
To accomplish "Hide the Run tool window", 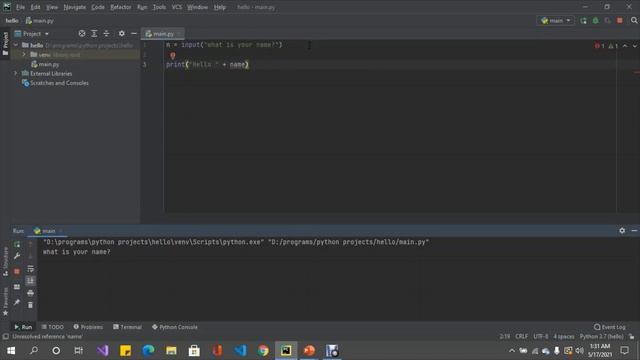I will point(634,231).
